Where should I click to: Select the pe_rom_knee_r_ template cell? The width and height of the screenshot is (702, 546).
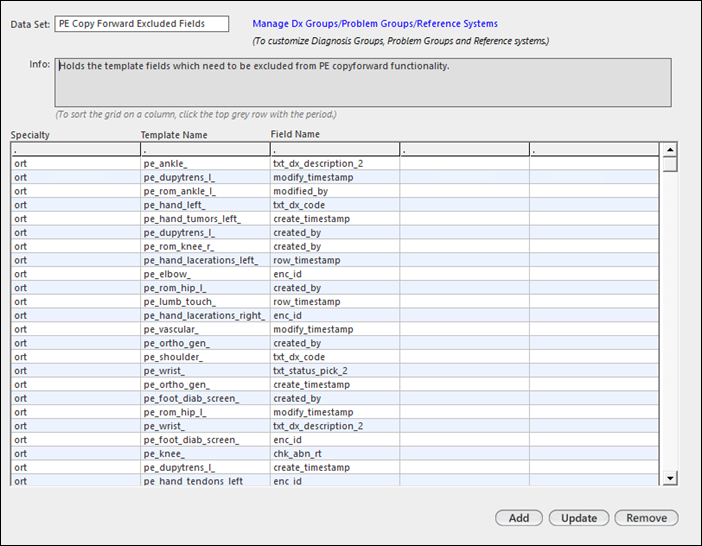[x=205, y=247]
